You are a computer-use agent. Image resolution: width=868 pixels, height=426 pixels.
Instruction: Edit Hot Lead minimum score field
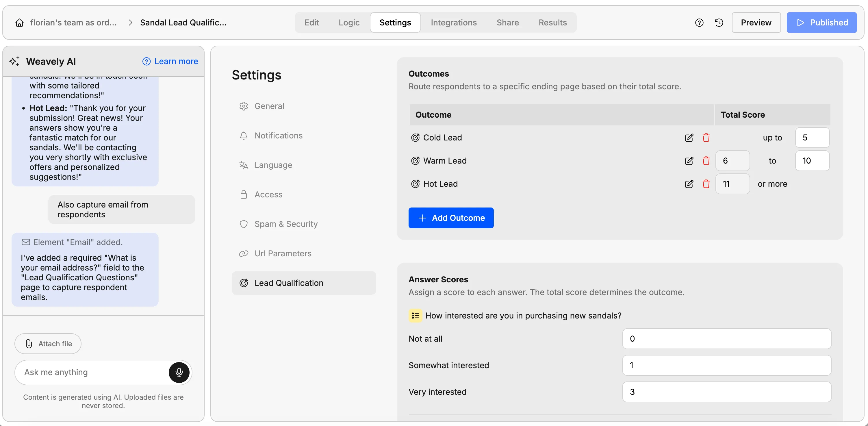coord(732,184)
